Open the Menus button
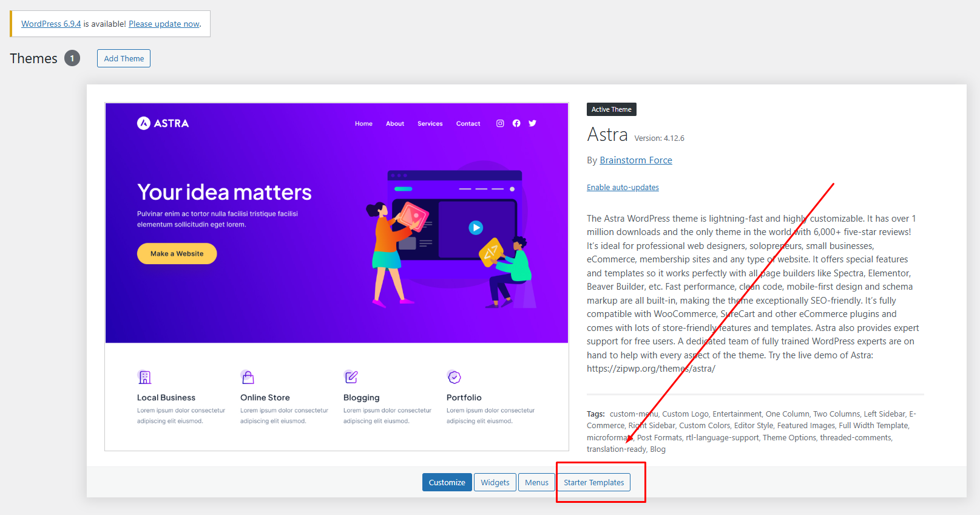The height and width of the screenshot is (515, 980). point(536,482)
